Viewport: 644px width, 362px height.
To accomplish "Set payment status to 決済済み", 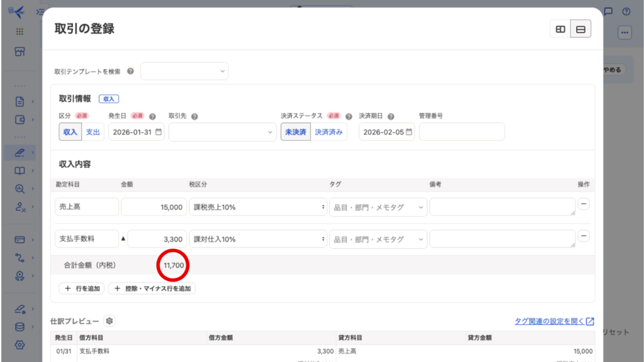I will (329, 132).
